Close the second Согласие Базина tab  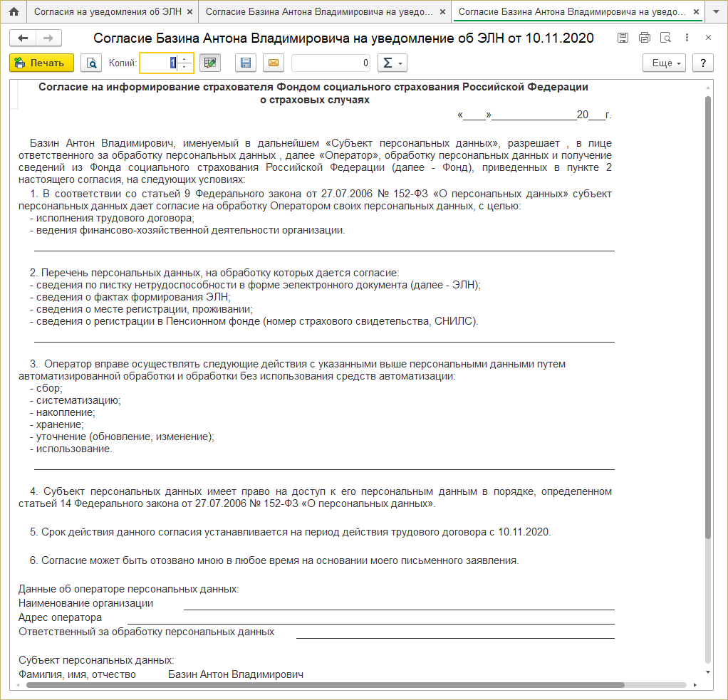point(442,12)
